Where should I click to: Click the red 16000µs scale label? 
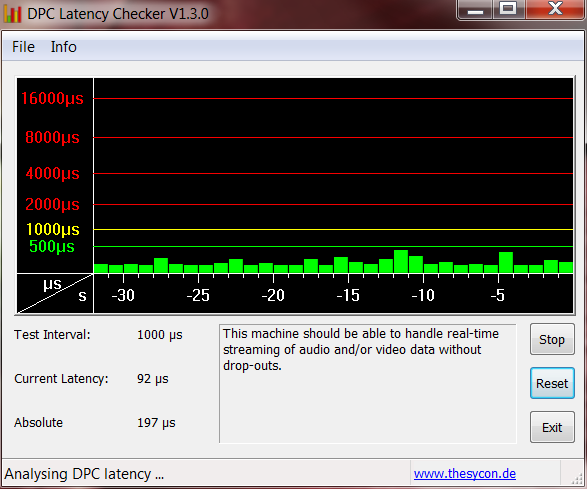52,98
